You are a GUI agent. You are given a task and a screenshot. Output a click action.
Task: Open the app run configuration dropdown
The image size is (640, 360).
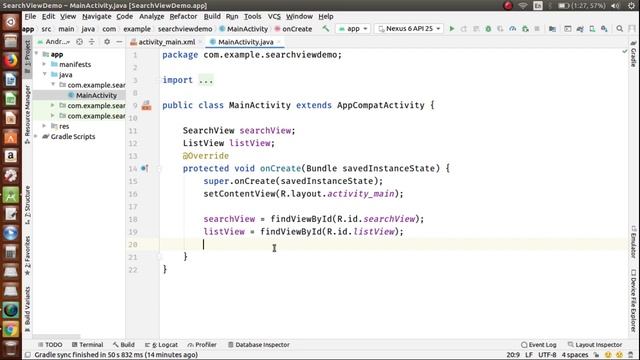(x=353, y=29)
